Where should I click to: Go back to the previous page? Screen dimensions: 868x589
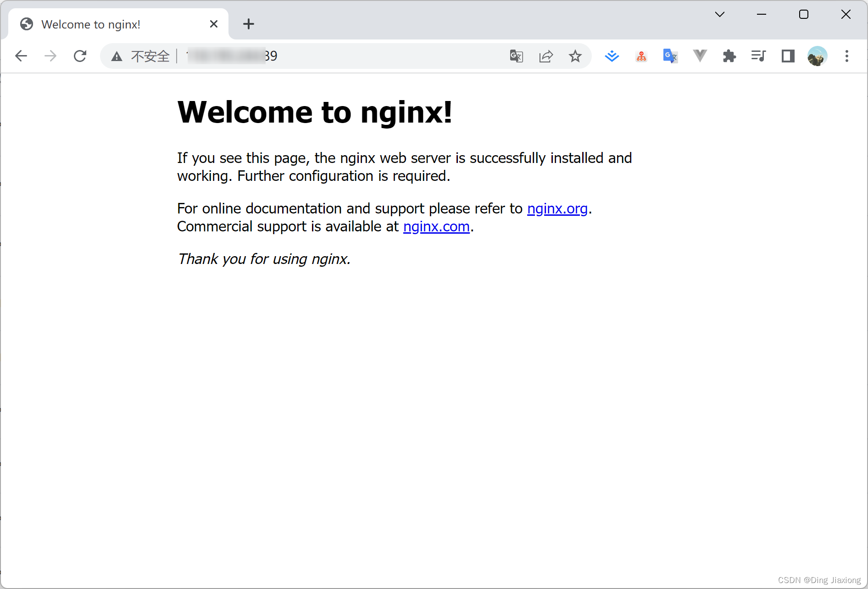tap(21, 56)
